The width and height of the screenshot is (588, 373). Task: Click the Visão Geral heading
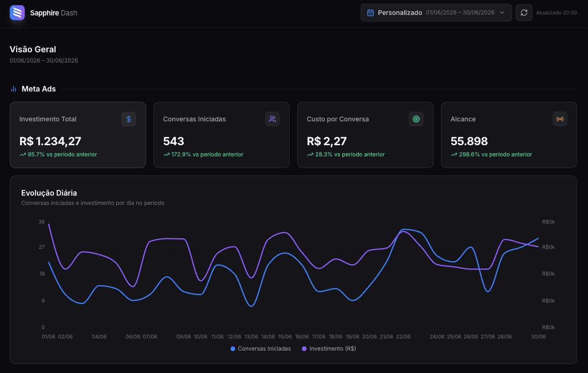(x=33, y=49)
